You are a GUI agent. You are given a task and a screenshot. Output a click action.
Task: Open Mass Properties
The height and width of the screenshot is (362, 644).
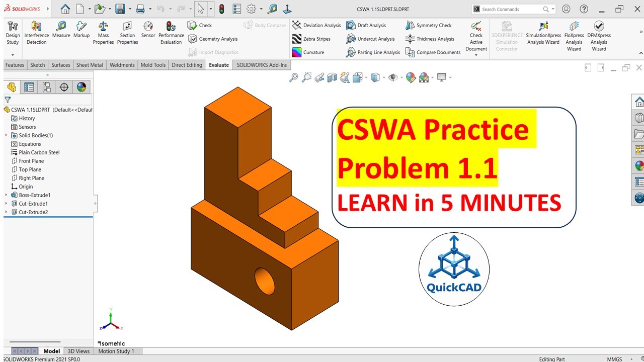[103, 33]
